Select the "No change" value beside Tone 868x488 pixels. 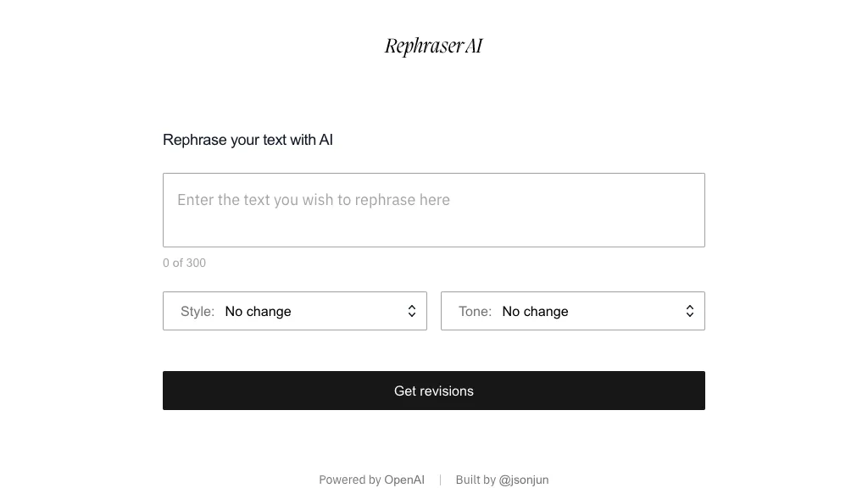pyautogui.click(x=535, y=312)
